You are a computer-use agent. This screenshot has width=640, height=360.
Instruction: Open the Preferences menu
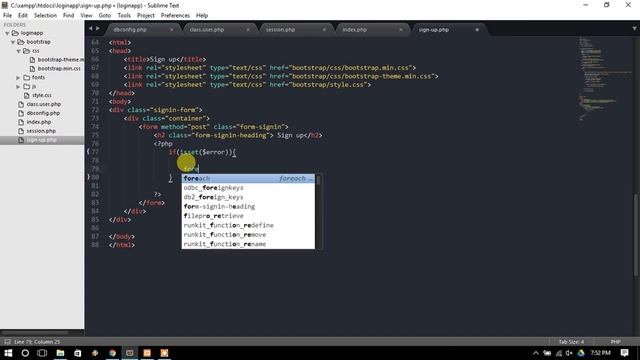click(x=175, y=16)
